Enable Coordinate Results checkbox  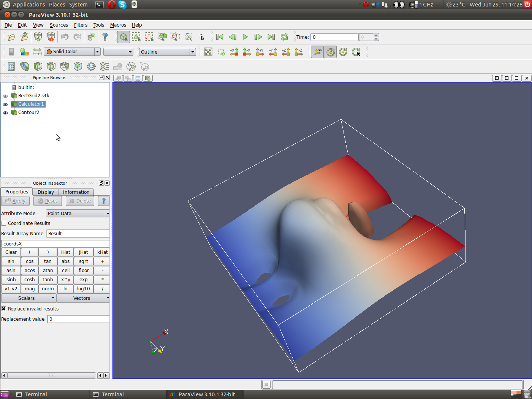pos(4,223)
